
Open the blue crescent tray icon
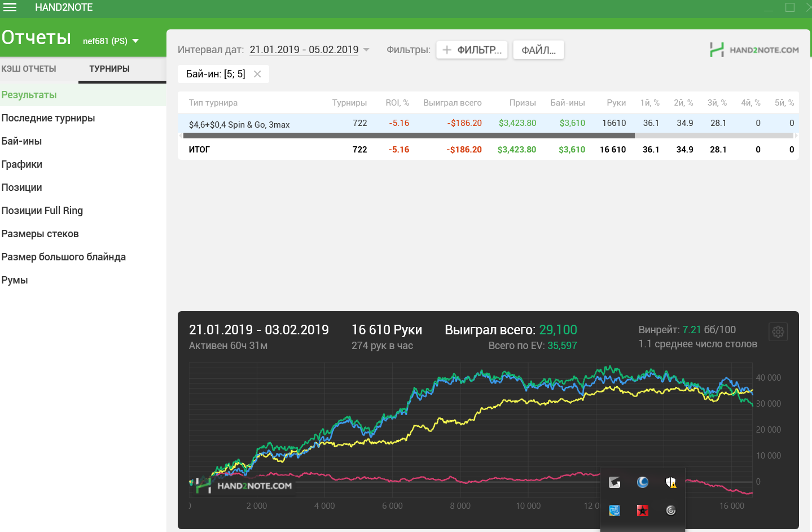tap(643, 482)
